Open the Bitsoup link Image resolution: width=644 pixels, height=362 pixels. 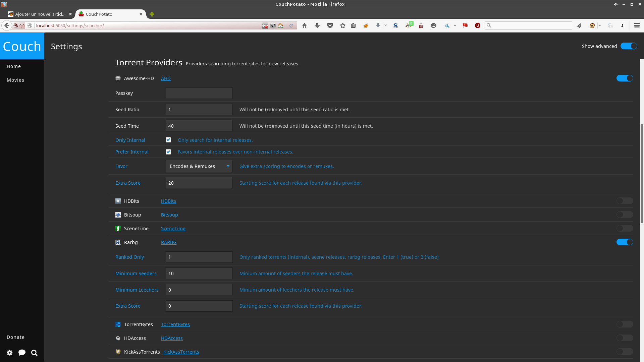click(169, 215)
